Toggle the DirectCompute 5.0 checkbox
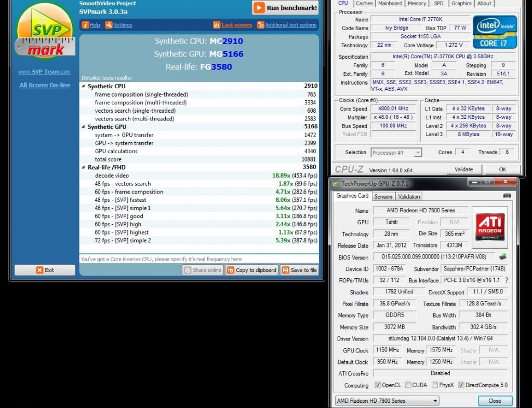This screenshot has width=532, height=408. pyautogui.click(x=461, y=385)
